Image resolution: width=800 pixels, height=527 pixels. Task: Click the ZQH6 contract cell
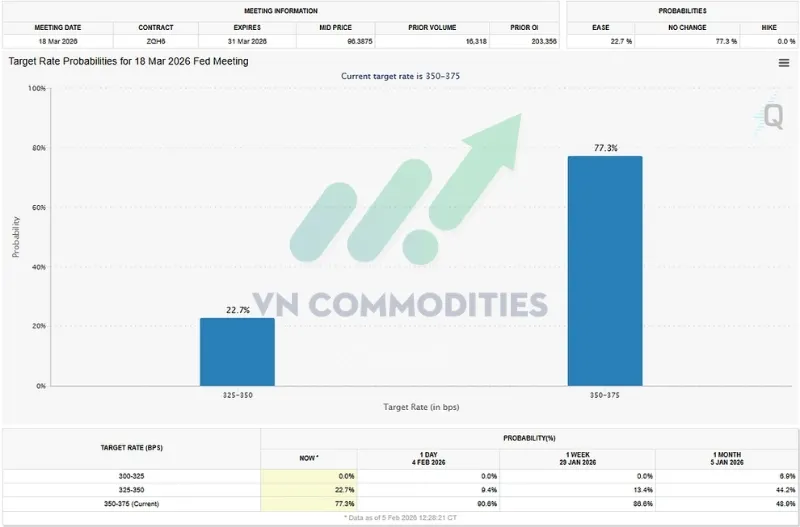click(x=157, y=41)
